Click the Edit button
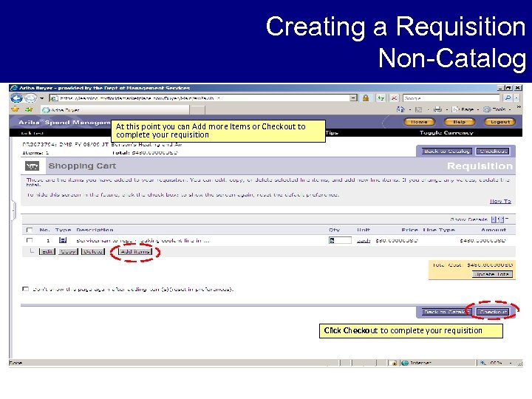532x399 pixels. [x=47, y=252]
